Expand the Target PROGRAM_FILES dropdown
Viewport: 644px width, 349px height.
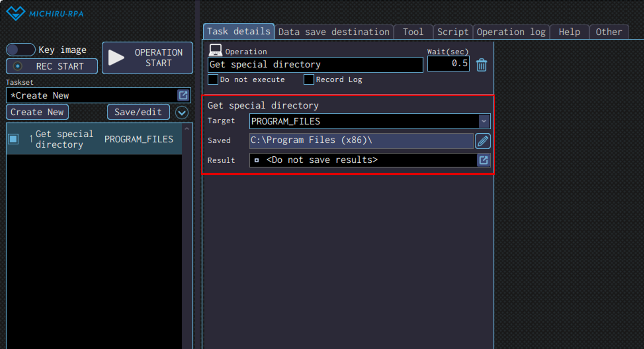483,121
